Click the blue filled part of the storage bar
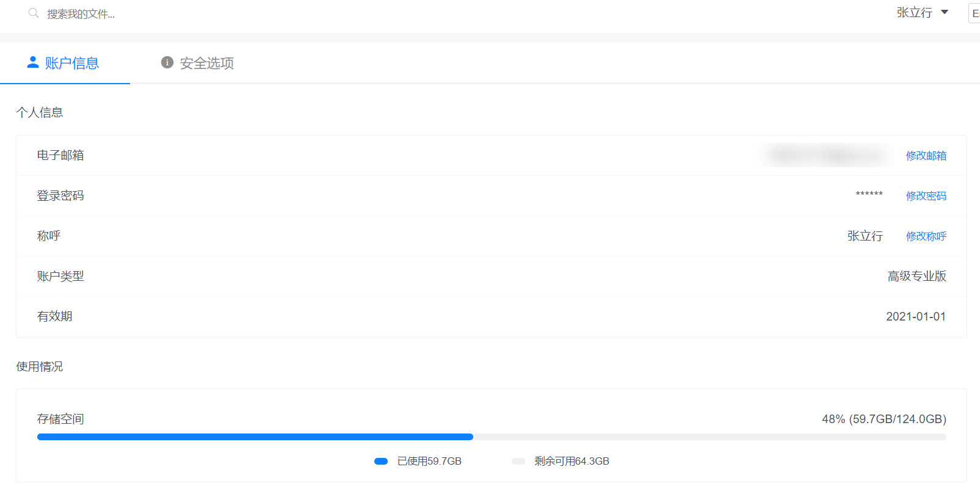The height and width of the screenshot is (486, 980). tap(255, 437)
